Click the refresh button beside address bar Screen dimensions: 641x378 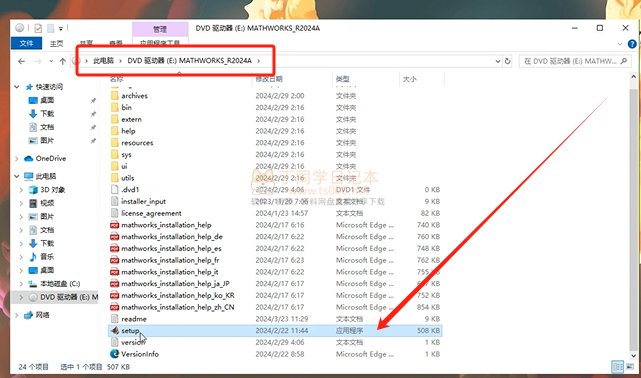[x=507, y=61]
